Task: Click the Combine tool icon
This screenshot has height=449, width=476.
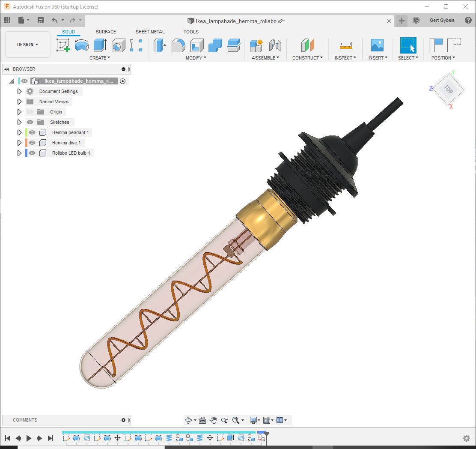Action: click(215, 45)
